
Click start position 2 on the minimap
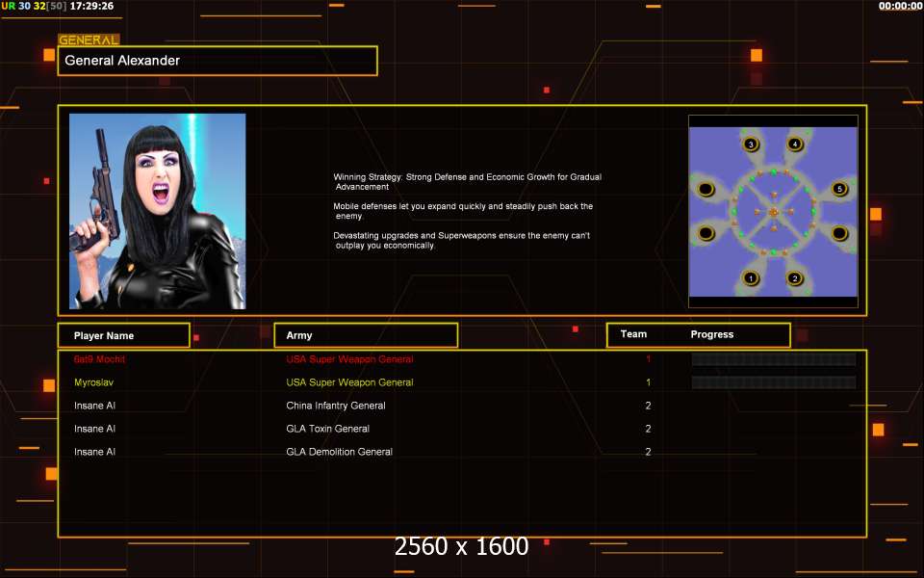click(794, 278)
